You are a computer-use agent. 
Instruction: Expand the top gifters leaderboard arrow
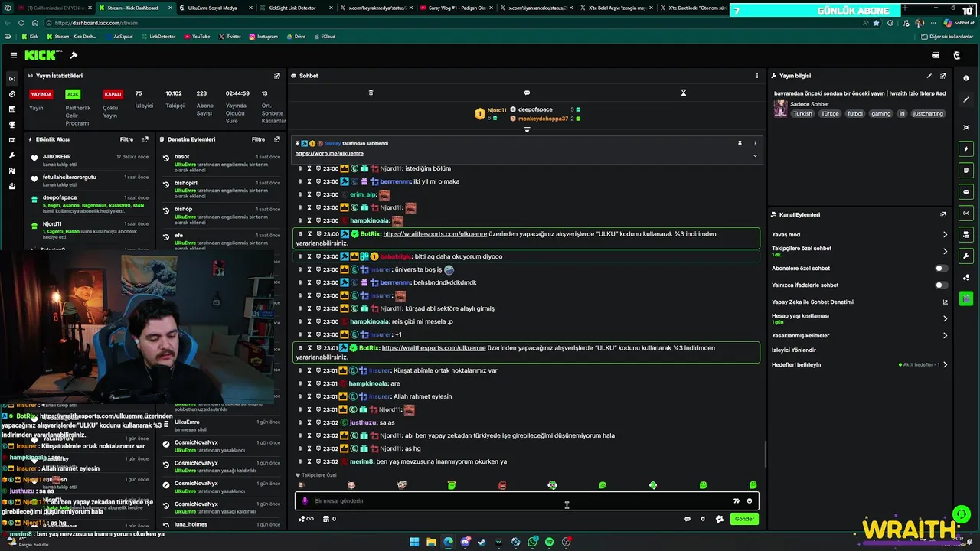coord(527,129)
